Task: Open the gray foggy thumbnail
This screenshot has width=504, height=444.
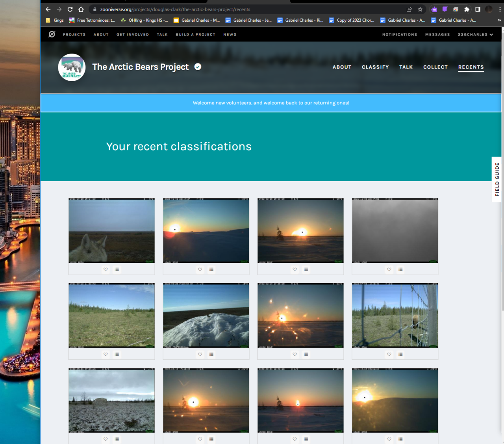Action: click(x=395, y=230)
